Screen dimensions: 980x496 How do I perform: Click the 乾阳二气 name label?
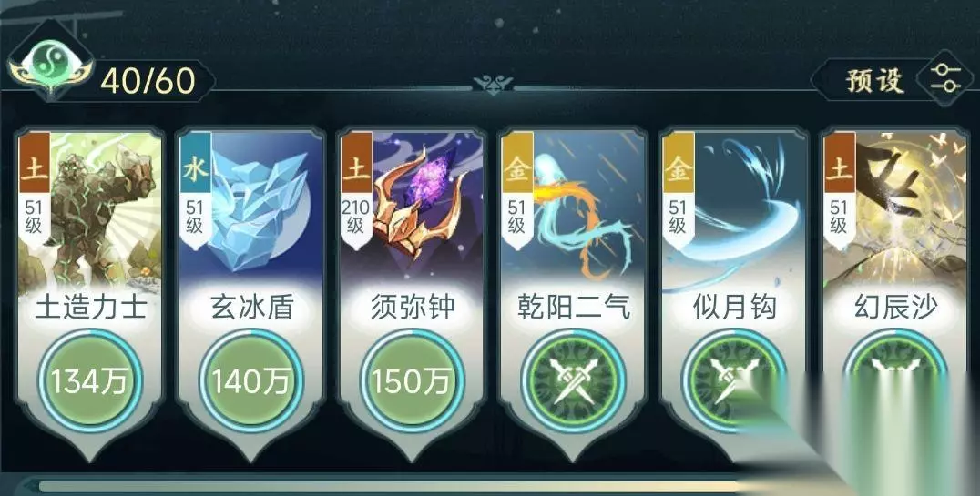(573, 309)
